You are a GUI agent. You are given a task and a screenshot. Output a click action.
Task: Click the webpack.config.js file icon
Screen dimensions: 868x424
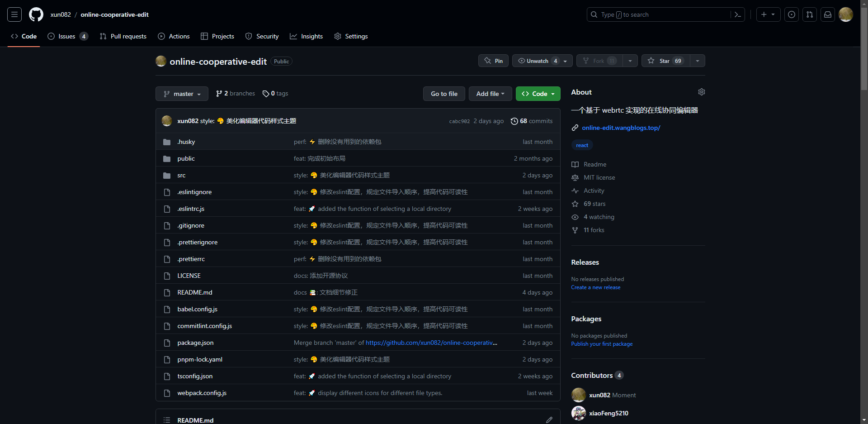[x=167, y=393]
